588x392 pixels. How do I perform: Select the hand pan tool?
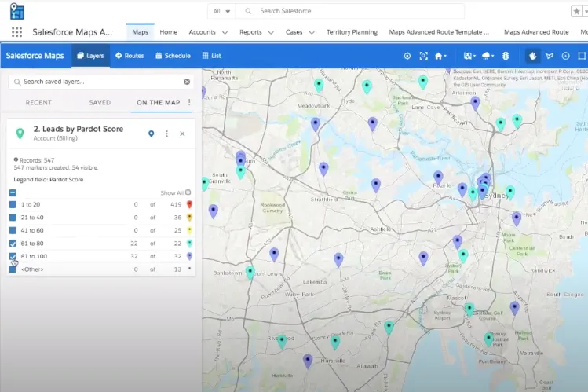(532, 56)
